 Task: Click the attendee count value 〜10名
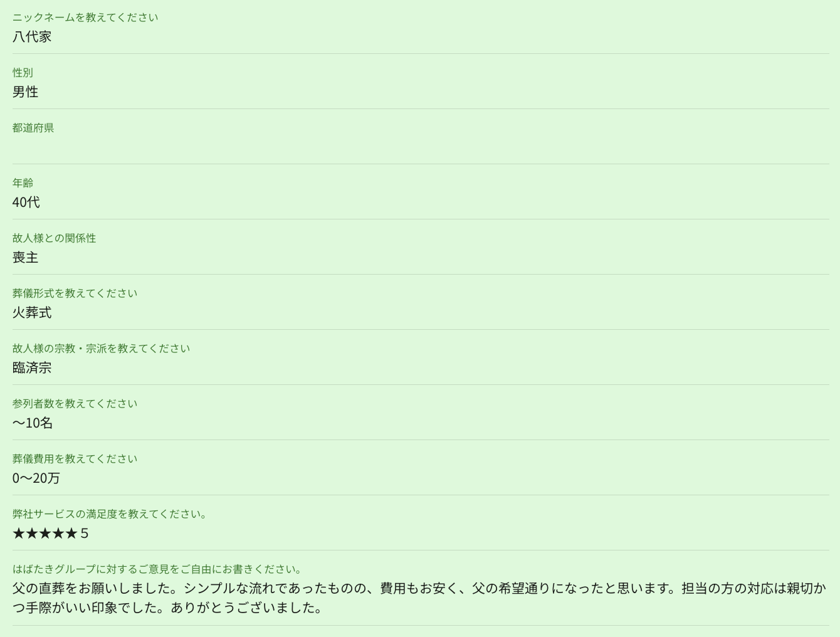33,423
